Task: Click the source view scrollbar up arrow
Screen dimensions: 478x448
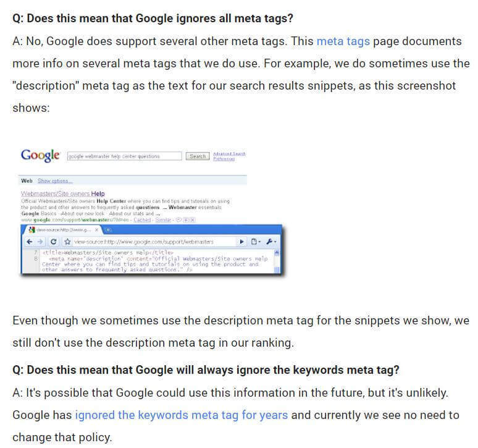Action: [x=277, y=252]
